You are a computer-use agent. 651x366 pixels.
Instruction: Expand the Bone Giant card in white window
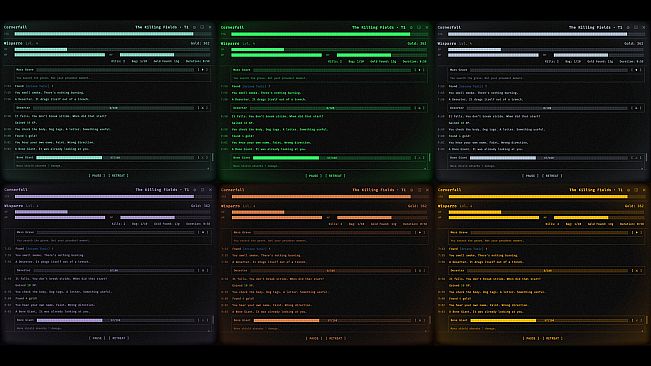[x=636, y=158]
